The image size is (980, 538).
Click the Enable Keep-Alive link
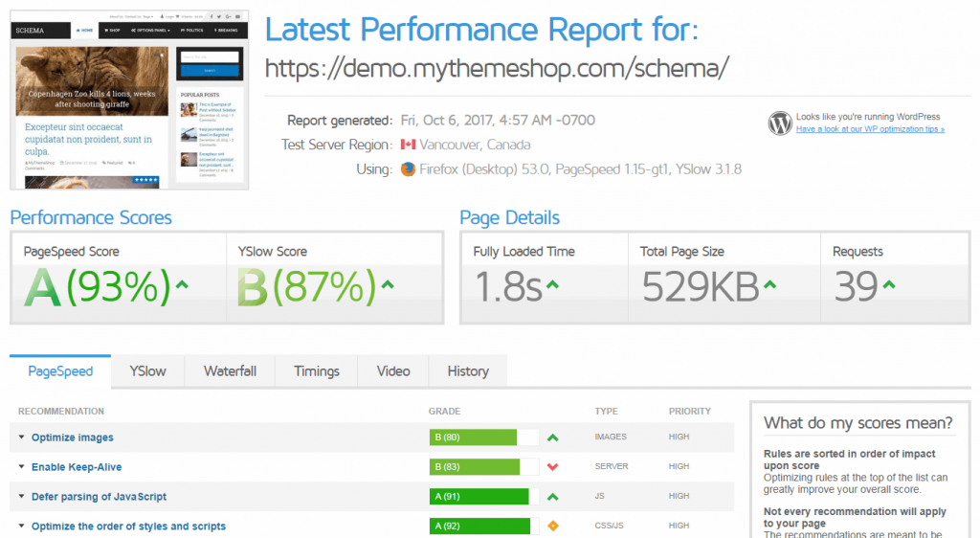77,467
